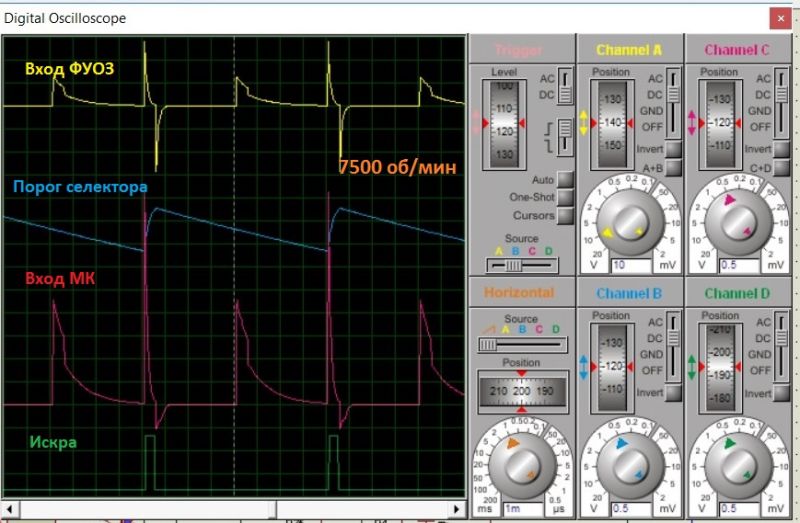The height and width of the screenshot is (523, 800).
Task: Click Channel B coupling AC/DC/GND/OFF slider
Action: [x=673, y=346]
